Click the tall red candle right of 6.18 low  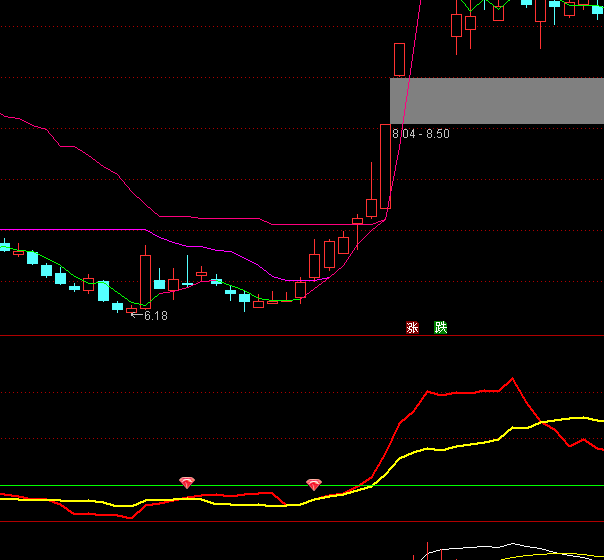click(145, 280)
